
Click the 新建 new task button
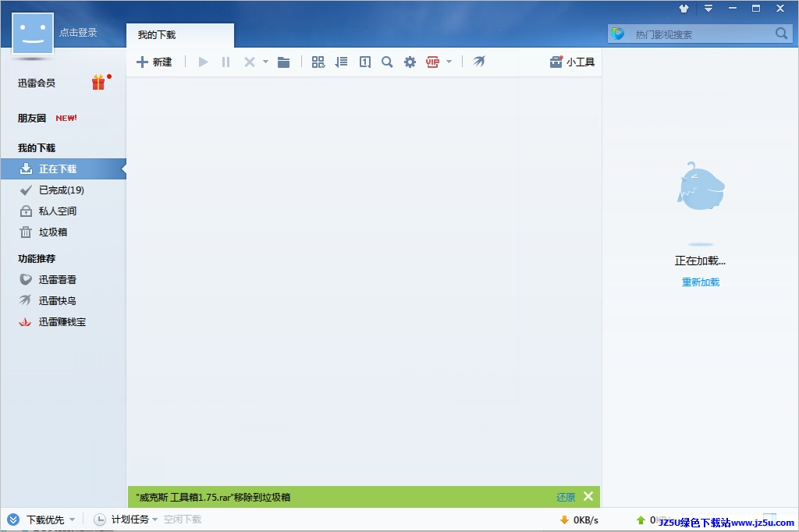154,62
